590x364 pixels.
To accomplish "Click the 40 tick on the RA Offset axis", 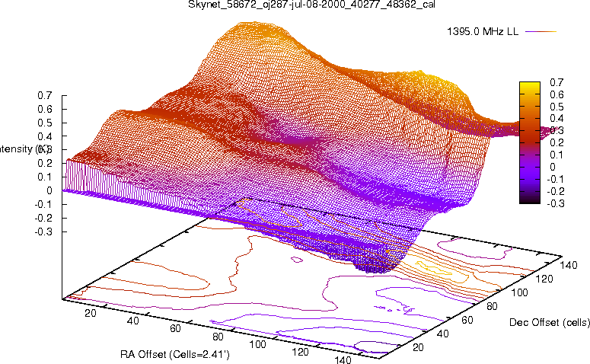I will point(132,321).
